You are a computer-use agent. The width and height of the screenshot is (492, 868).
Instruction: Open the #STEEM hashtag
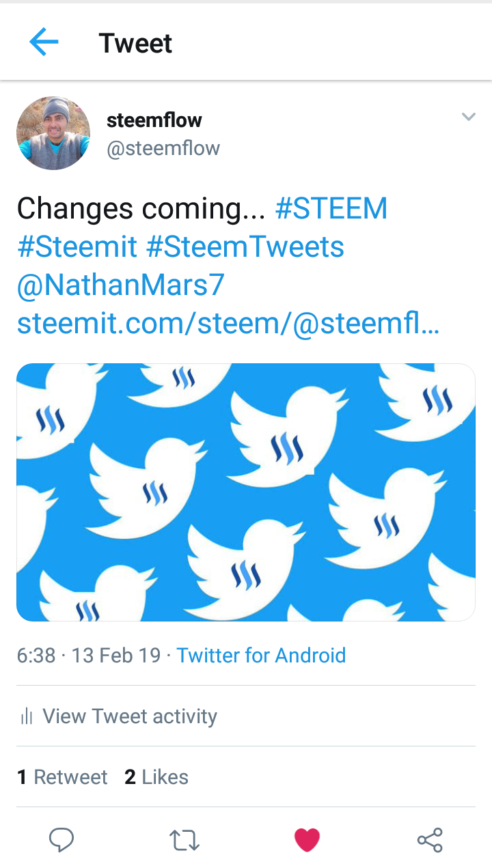[331, 208]
